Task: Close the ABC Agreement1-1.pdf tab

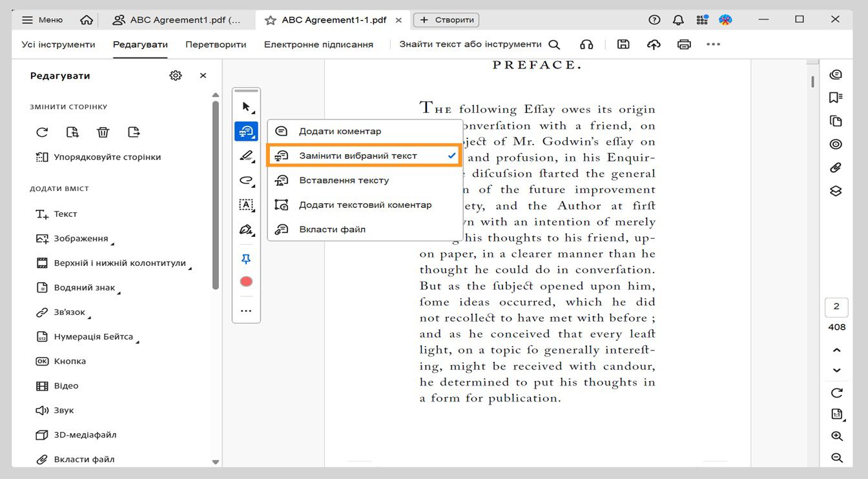Action: 398,20
